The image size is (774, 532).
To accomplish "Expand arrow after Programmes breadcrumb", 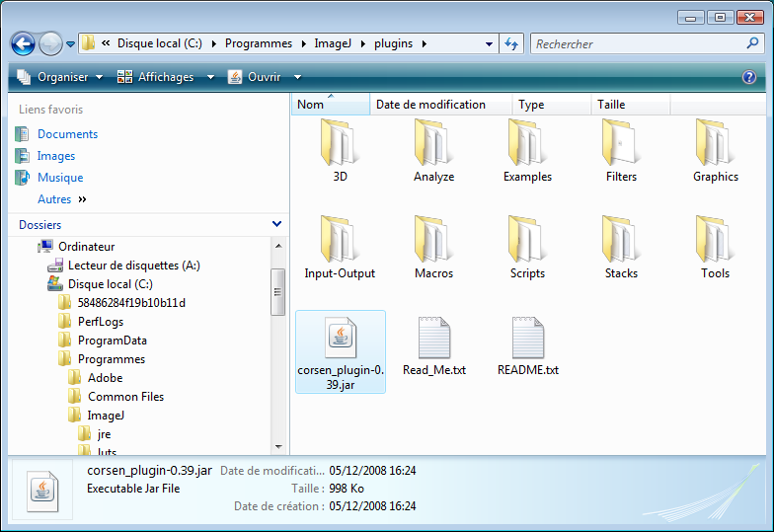I will pyautogui.click(x=303, y=43).
